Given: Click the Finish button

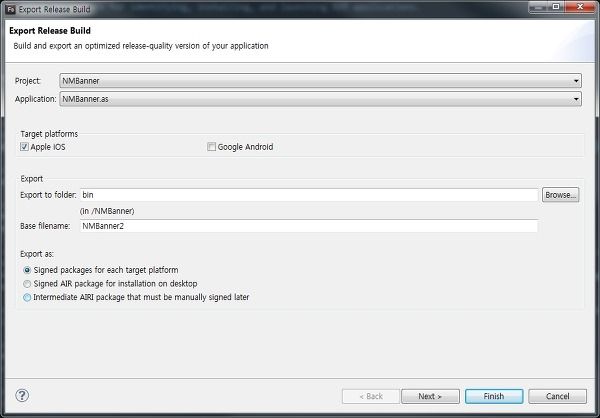Looking at the screenshot, I should click(494, 396).
